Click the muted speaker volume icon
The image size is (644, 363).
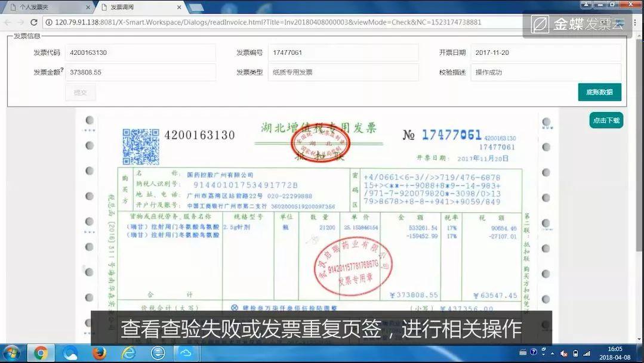point(564,353)
